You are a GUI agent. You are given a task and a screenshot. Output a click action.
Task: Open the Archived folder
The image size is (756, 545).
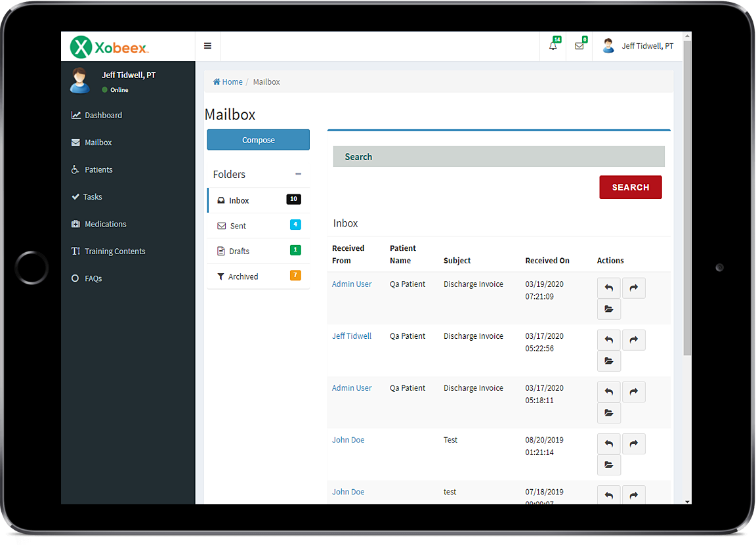tap(243, 277)
